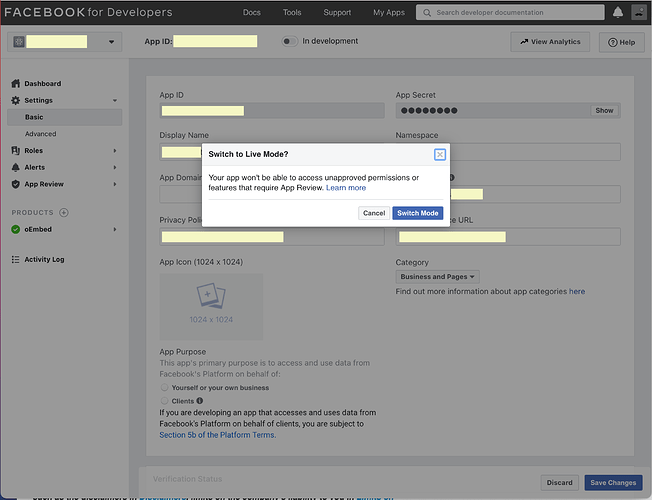652x500 pixels.
Task: Select Basic settings
Action: coord(64,117)
